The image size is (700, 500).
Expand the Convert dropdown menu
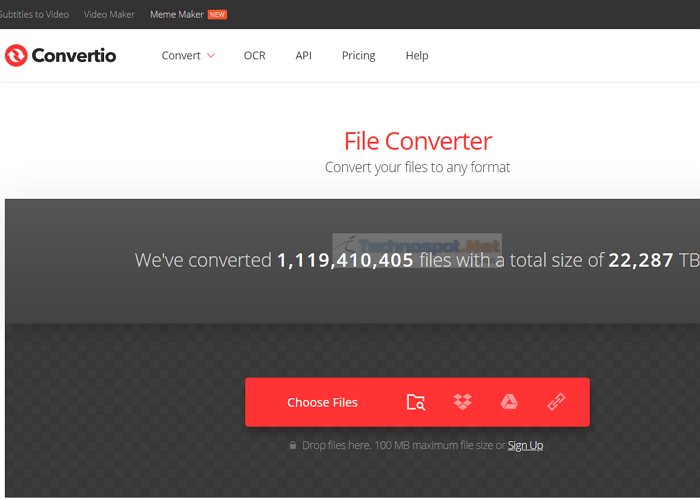click(188, 55)
